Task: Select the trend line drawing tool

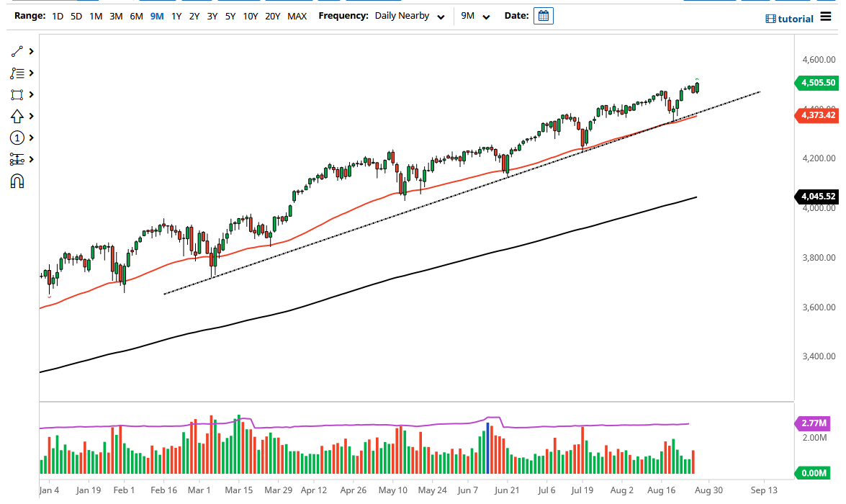Action: 17,50
